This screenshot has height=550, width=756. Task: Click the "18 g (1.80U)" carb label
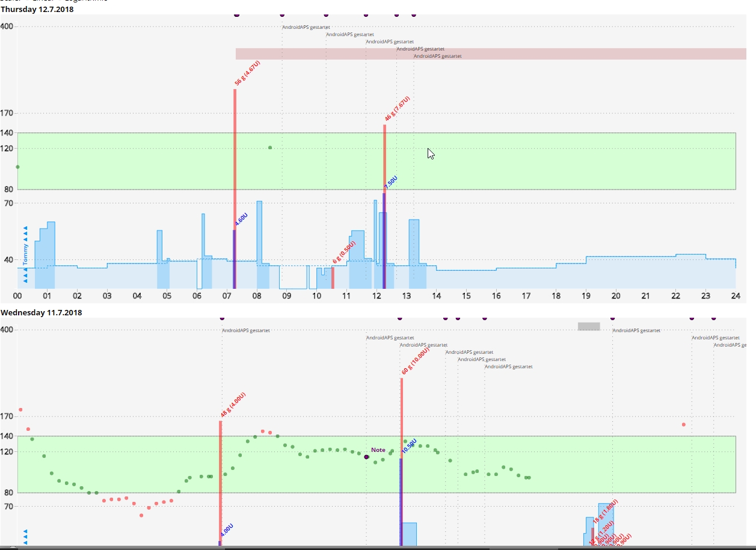point(606,512)
